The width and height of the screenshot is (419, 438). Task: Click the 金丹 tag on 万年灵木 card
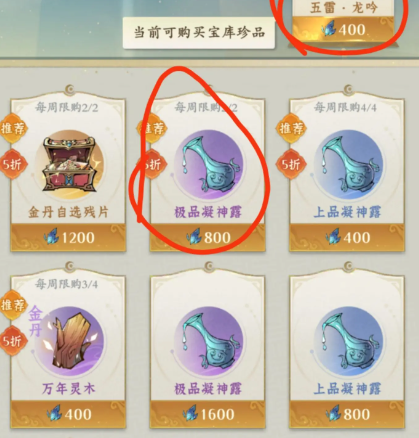point(36,321)
